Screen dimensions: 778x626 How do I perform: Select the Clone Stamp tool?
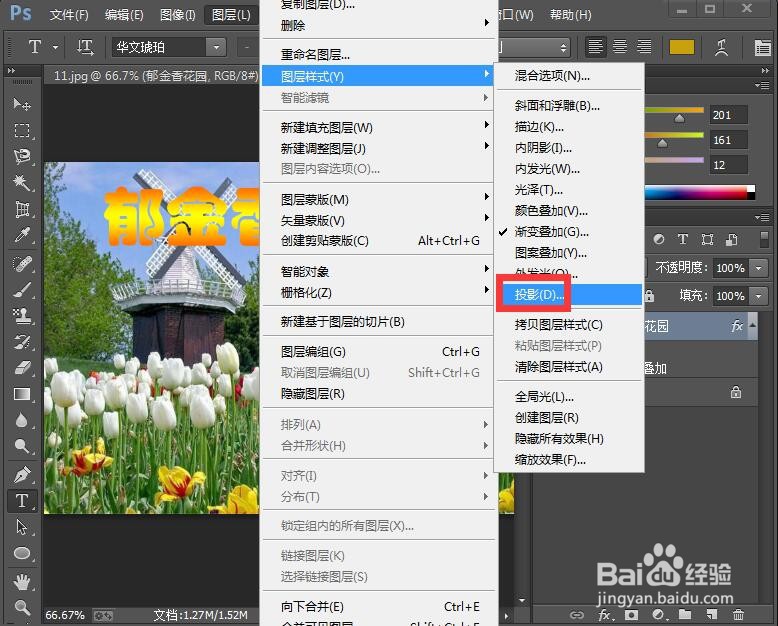click(x=22, y=316)
